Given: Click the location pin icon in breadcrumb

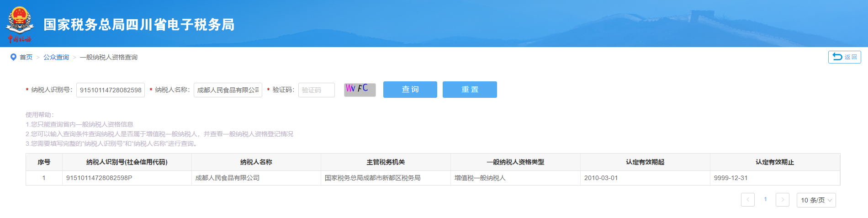Looking at the screenshot, I should (13, 57).
